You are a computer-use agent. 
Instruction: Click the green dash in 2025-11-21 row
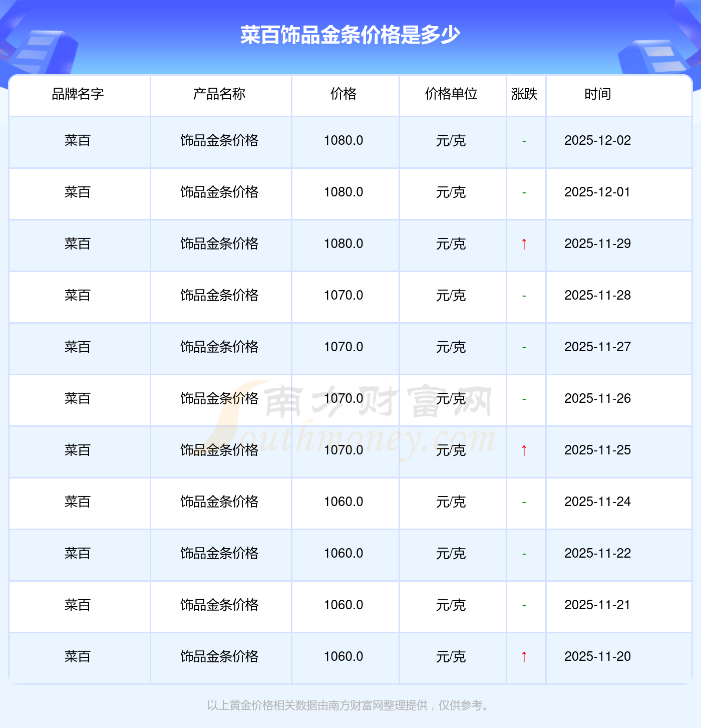click(524, 606)
